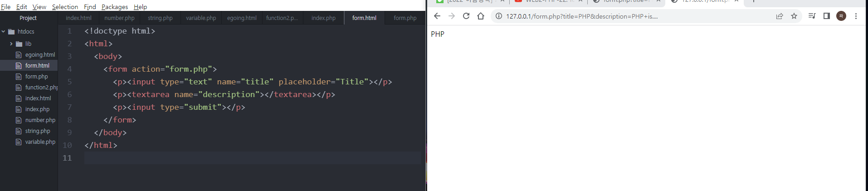Screen dimensions: 868x191
Task: Open the Find menu
Action: (90, 7)
